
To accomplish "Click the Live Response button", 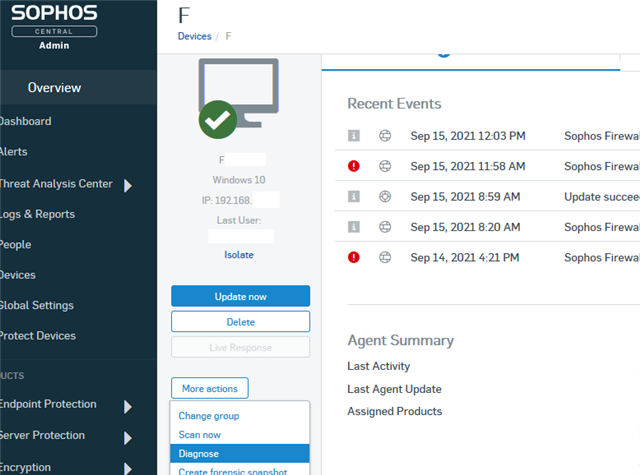I will tap(240, 347).
